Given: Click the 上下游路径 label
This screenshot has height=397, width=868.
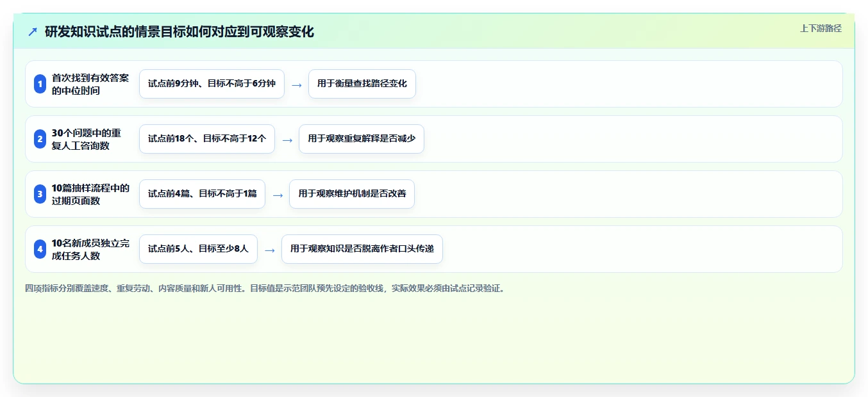Looking at the screenshot, I should coord(821,28).
